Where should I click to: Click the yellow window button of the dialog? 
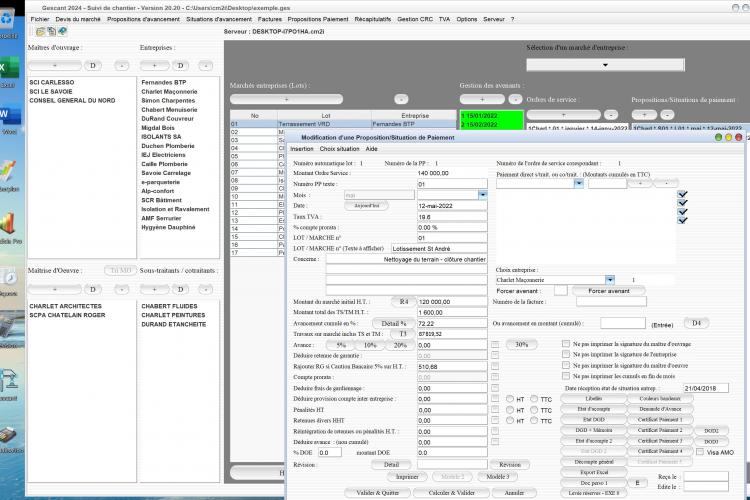coord(728,137)
